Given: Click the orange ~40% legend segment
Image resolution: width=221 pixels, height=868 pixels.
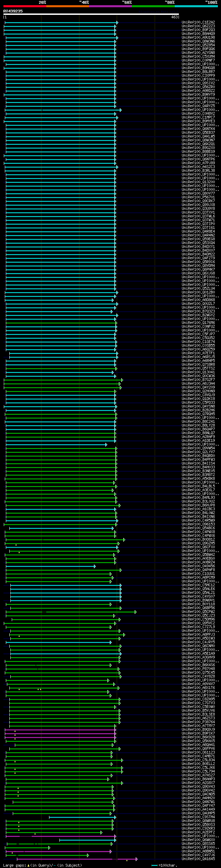Looking at the screenshot, I should coord(68,6).
